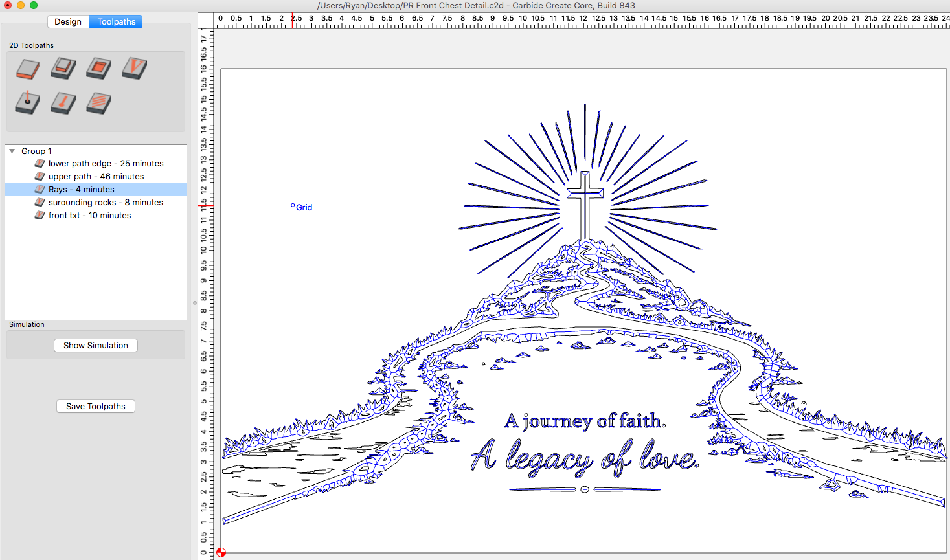Choose the Keyhole toolpath icon
Screen dimensions: 950x560
tap(63, 103)
